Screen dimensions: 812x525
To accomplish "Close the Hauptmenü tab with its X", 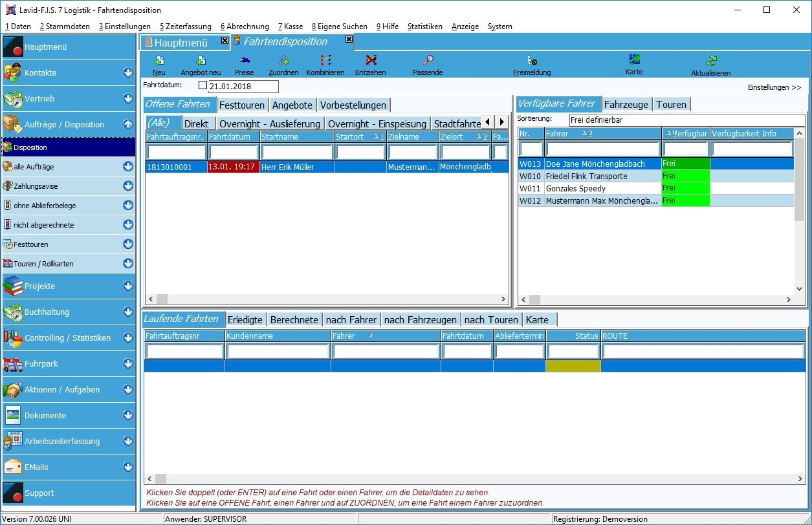I will 225,40.
